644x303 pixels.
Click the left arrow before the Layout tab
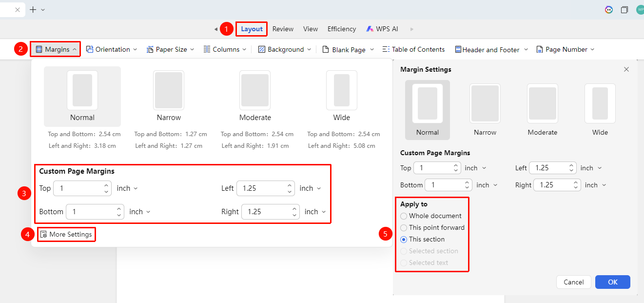216,29
